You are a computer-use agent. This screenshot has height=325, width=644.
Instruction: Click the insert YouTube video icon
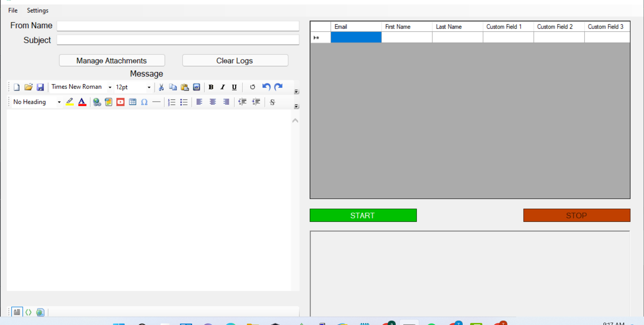click(120, 102)
